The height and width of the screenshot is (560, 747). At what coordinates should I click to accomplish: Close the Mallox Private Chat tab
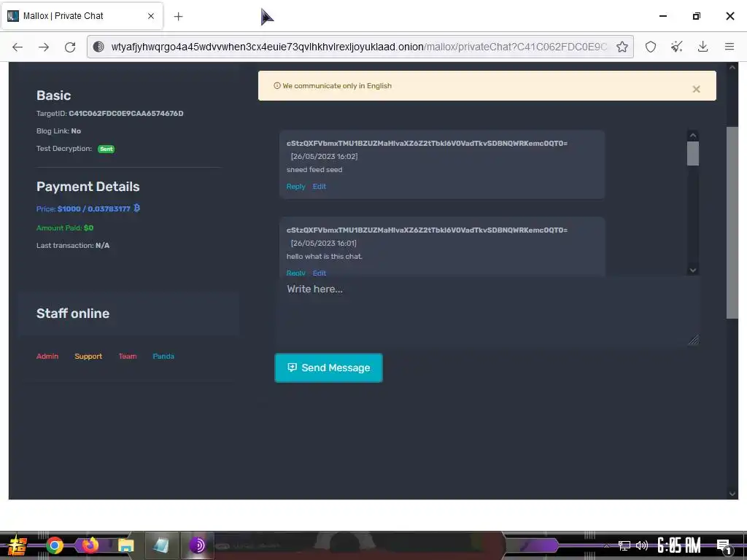151,16
